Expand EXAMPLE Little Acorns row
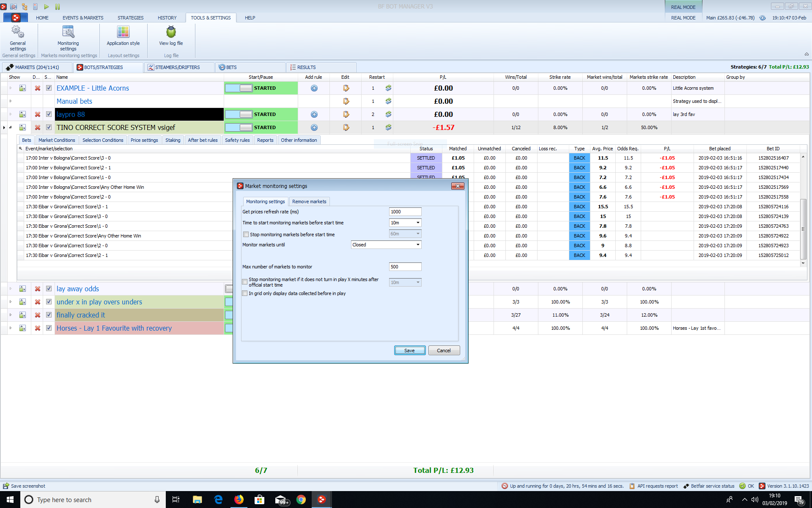 click(x=11, y=88)
